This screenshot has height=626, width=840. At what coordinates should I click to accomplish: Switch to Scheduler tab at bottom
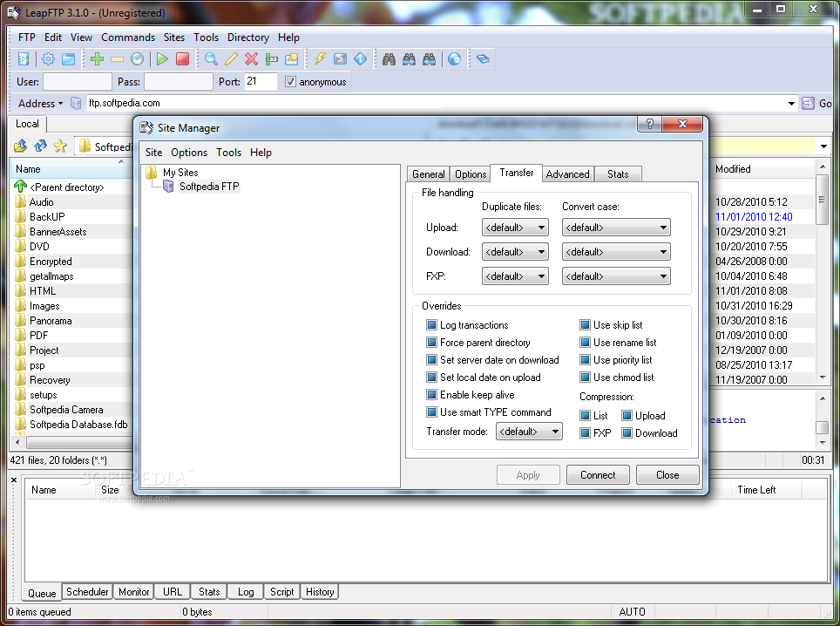[87, 592]
